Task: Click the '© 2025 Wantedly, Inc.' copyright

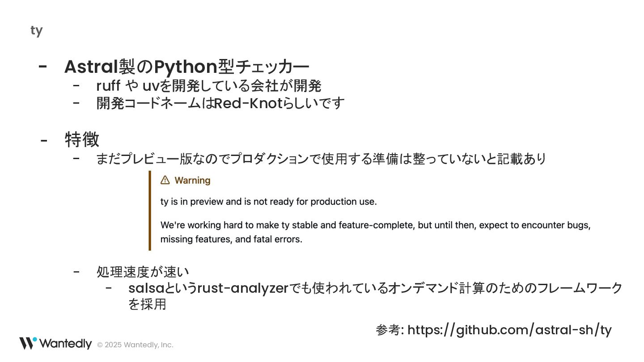Action: [x=135, y=345]
